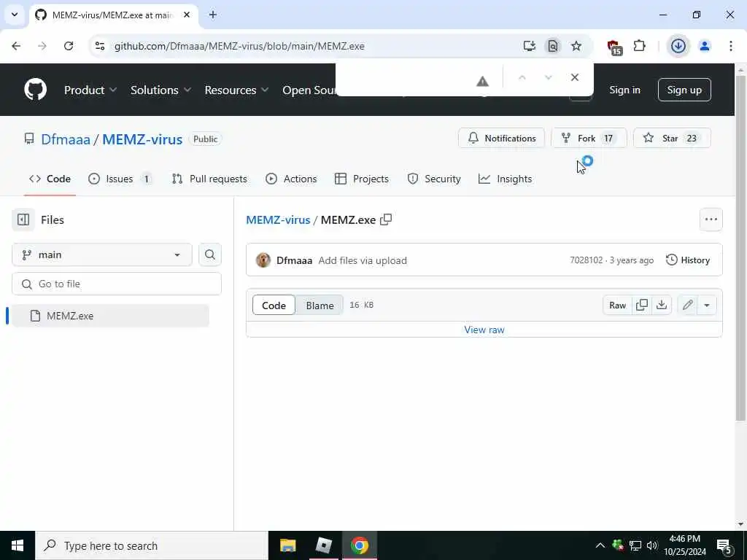Viewport: 747px width, 560px height.
Task: Click the Windows search box
Action: [152, 545]
